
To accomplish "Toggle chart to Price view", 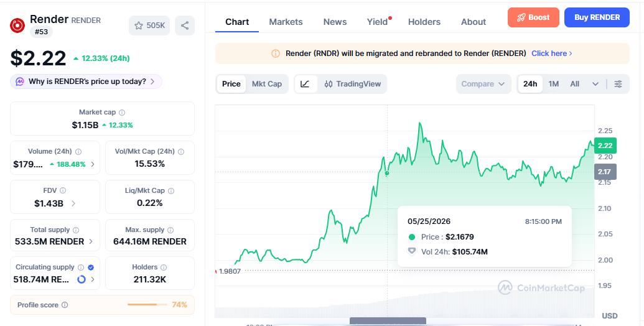I will pos(231,84).
